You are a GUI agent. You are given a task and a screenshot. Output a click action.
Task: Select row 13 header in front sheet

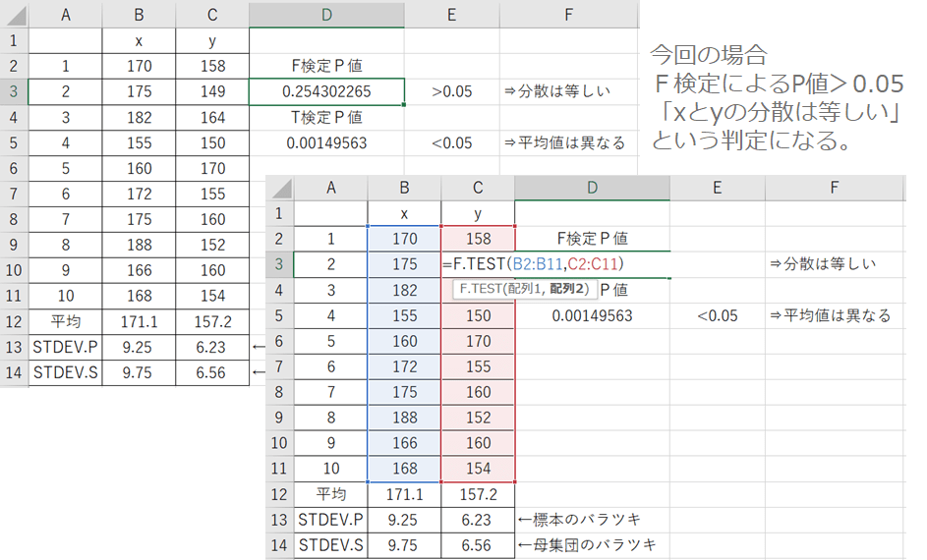click(279, 520)
